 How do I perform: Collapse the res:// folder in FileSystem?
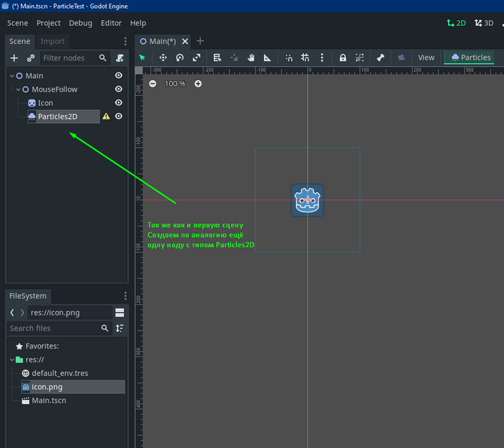click(x=12, y=359)
